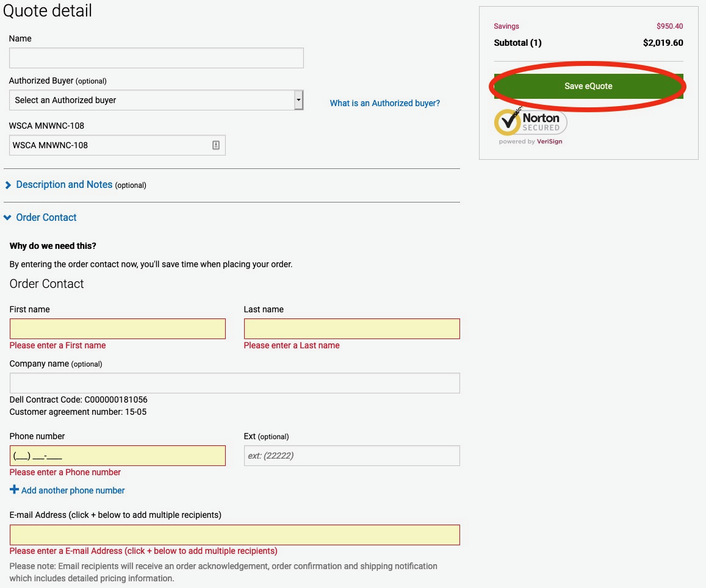Click the Company name field

234,383
